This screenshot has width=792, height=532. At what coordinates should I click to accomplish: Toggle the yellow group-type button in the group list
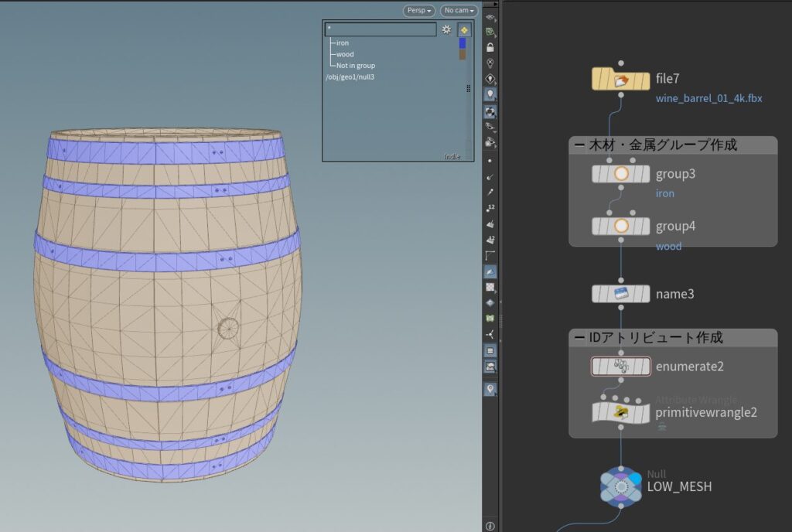pos(464,29)
